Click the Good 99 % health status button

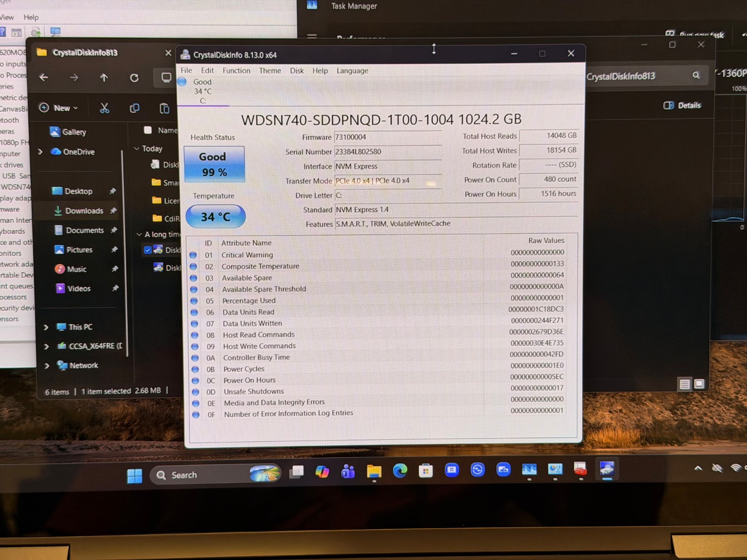tap(214, 164)
